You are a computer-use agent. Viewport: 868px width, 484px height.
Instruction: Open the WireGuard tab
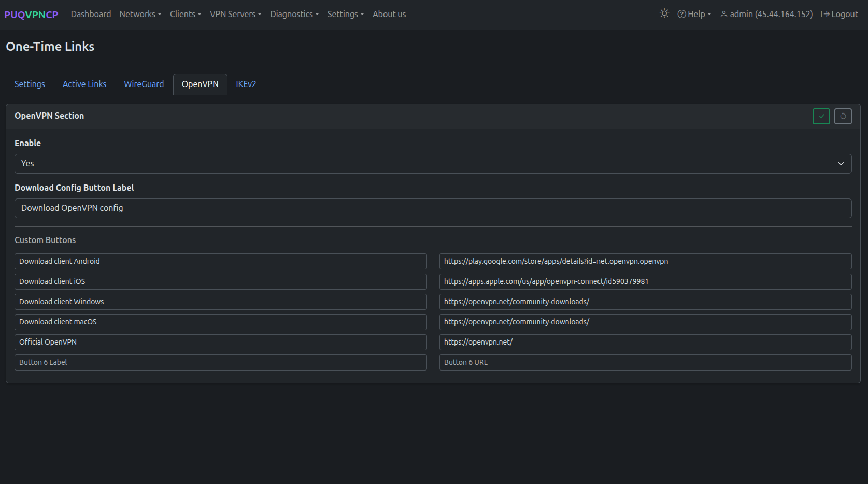click(x=144, y=84)
